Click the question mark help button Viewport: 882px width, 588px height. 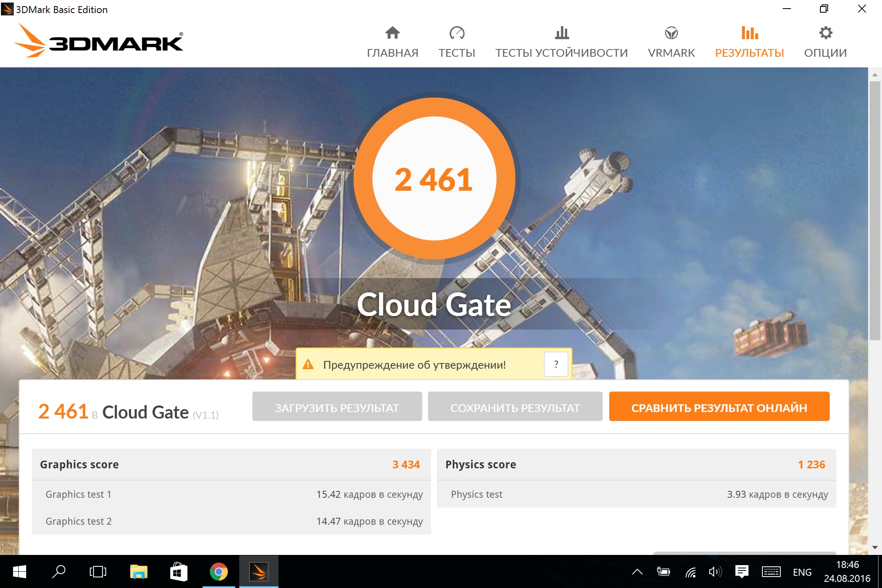coord(556,364)
